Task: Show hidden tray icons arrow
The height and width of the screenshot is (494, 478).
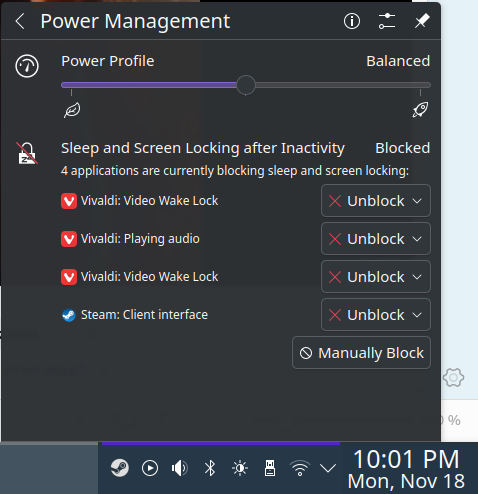Action: (328, 468)
